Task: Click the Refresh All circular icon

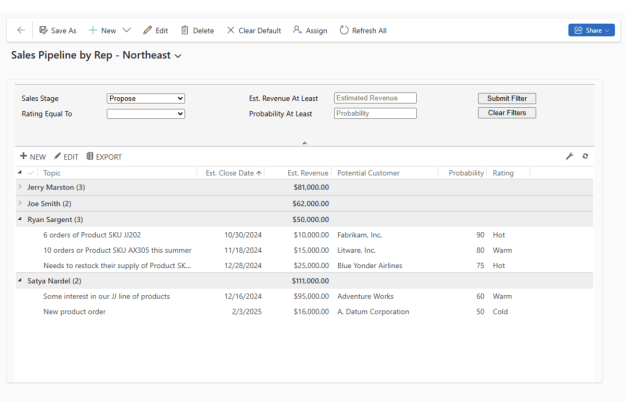Action: 344,30
